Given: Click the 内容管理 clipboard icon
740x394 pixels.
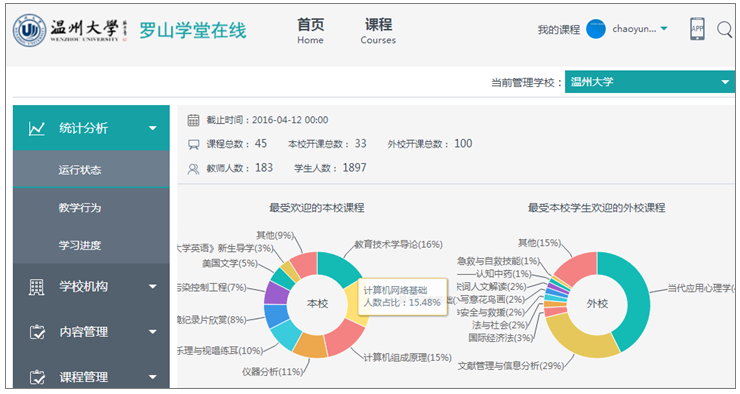Looking at the screenshot, I should click(37, 332).
